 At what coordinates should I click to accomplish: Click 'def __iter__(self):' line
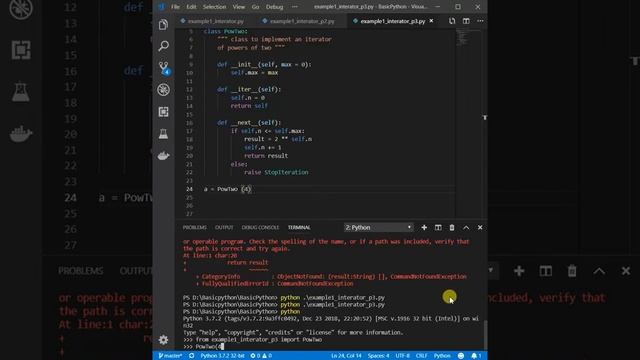249,89
